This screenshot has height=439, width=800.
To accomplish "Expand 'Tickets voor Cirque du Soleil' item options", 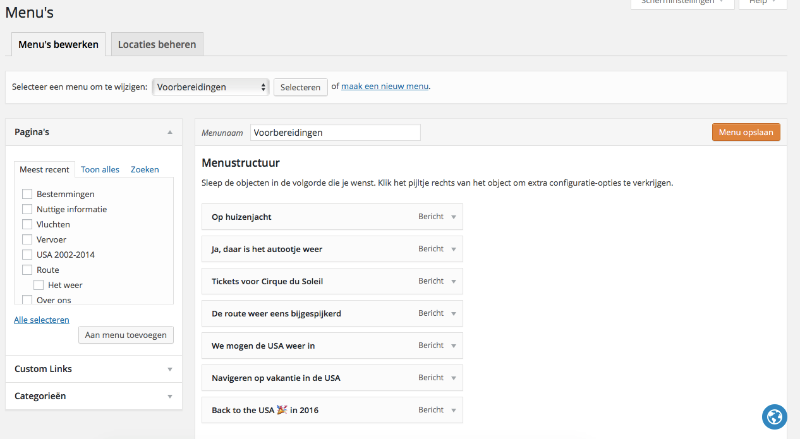I will tap(453, 281).
